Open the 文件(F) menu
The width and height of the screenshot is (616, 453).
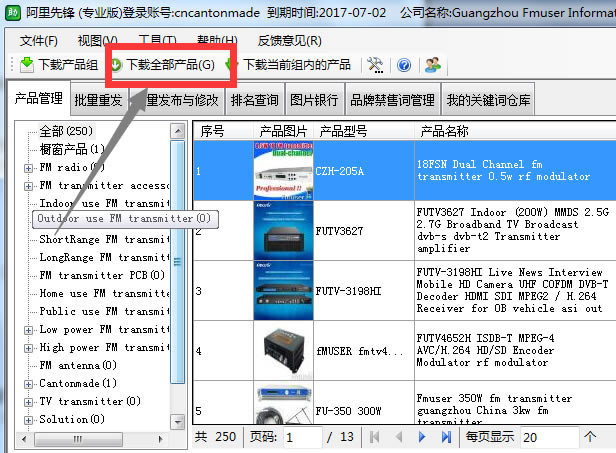coord(38,40)
